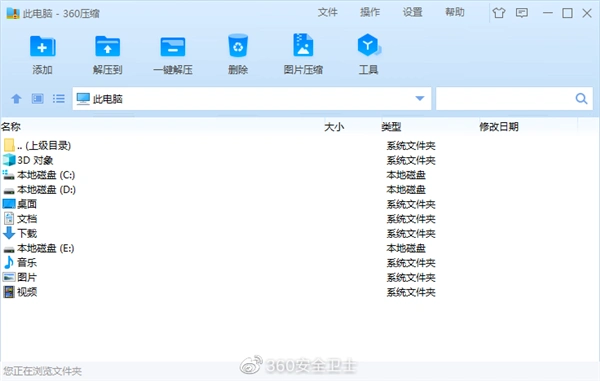Click the computer icon in the address bar

[83, 99]
